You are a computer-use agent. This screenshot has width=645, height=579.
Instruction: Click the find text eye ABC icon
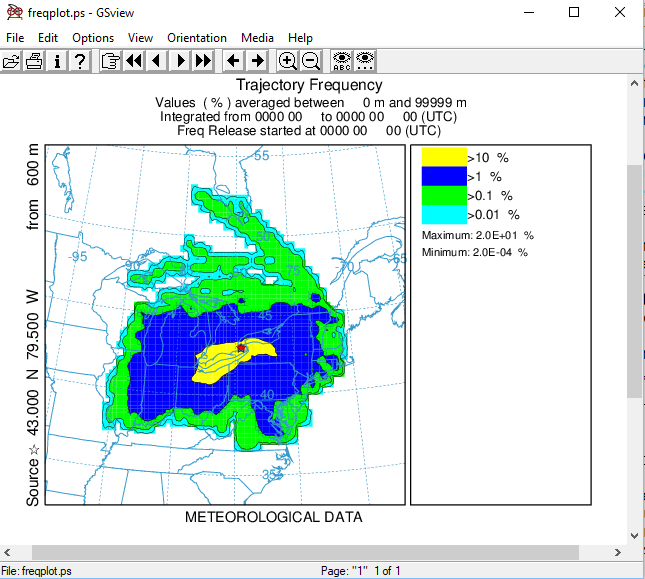[343, 61]
